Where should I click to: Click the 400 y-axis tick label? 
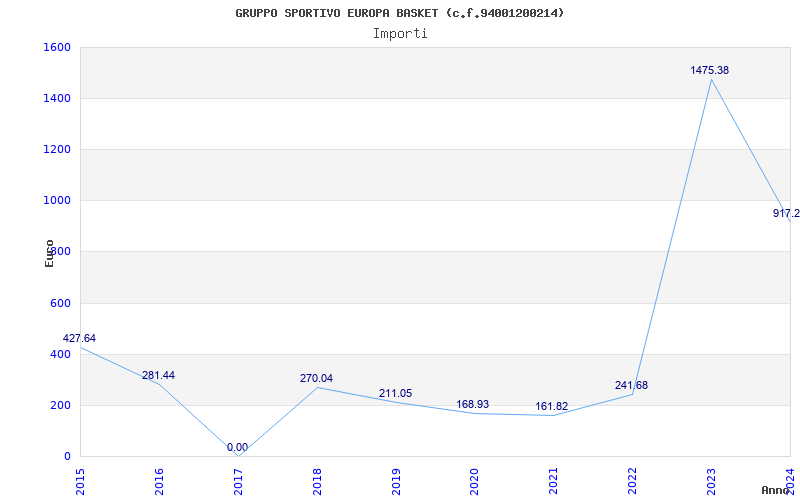click(60, 354)
